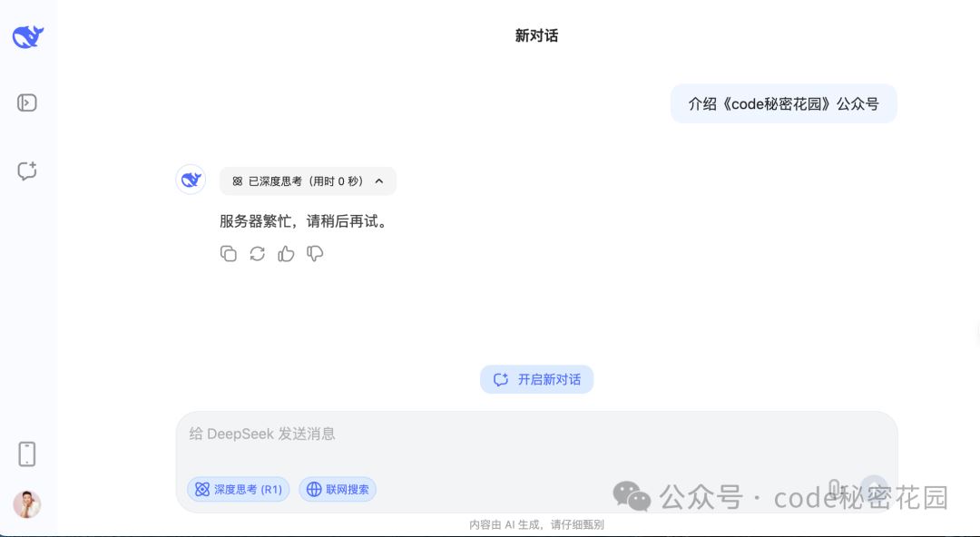This screenshot has width=980, height=537.
Task: Open the video/play icon in the sidebar
Action: coord(26,103)
